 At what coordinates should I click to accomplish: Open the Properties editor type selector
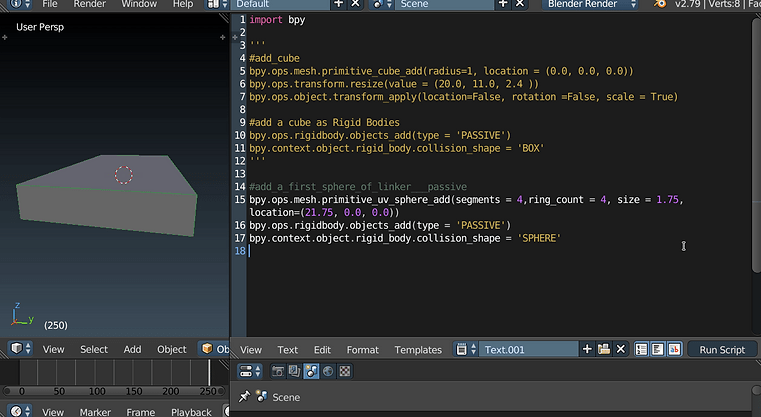tap(250, 371)
